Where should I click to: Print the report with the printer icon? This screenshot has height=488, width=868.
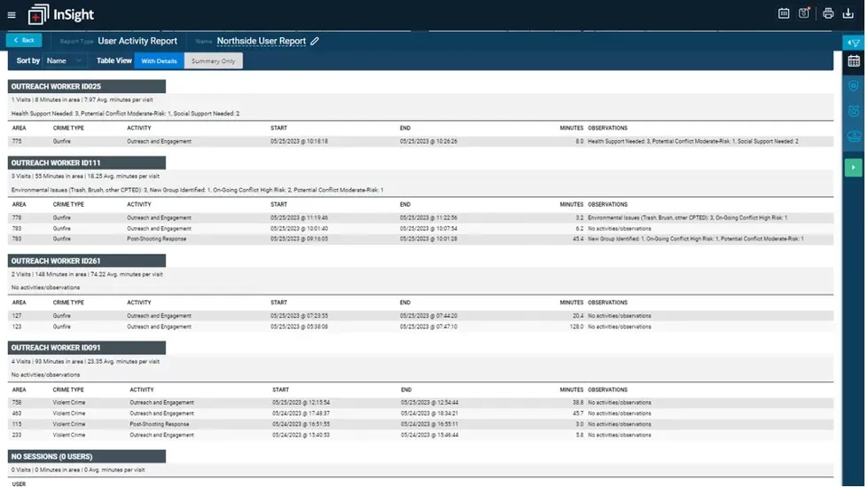[828, 13]
